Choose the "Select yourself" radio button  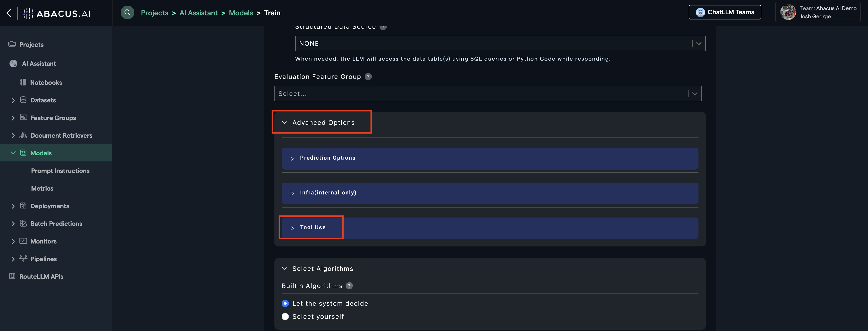click(285, 317)
